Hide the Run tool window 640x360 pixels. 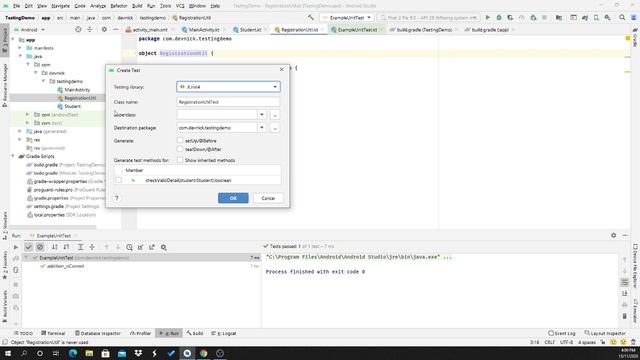pyautogui.click(x=625, y=235)
